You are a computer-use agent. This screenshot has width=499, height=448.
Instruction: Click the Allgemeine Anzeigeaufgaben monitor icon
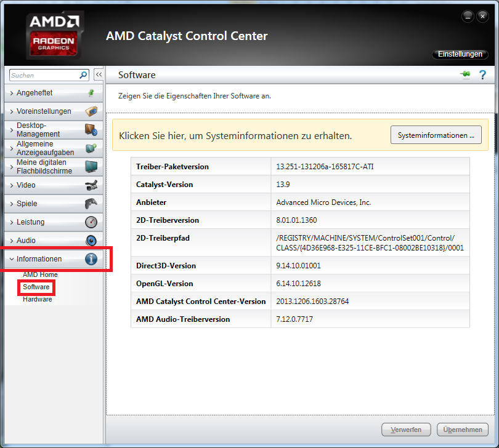tap(91, 148)
